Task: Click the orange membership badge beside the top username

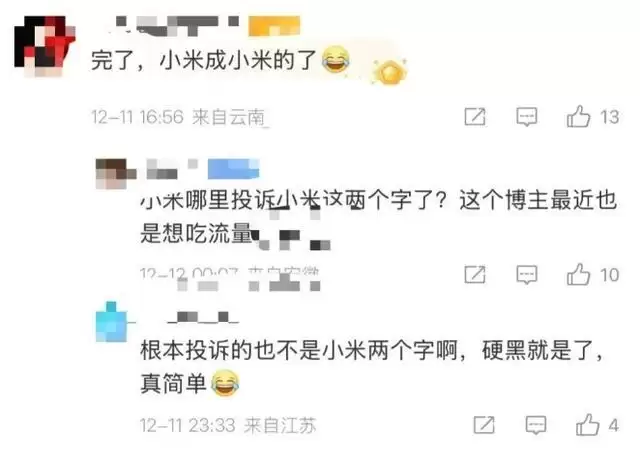Action: click(274, 26)
